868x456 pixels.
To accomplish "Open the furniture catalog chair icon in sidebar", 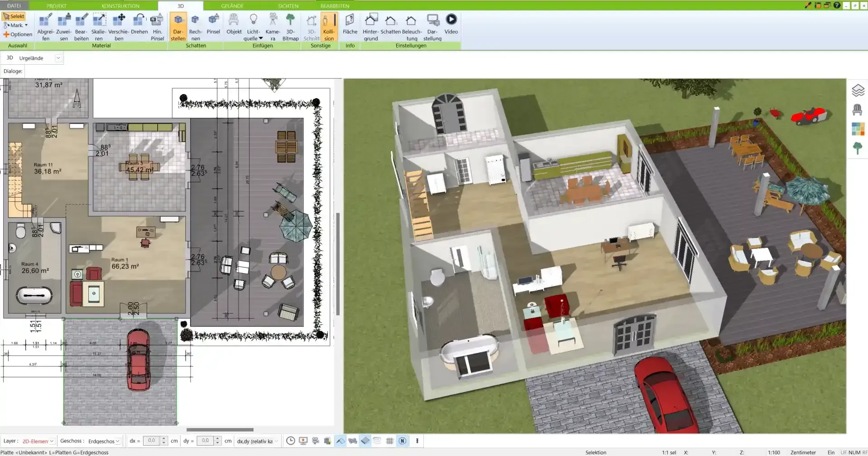I will pyautogui.click(x=857, y=110).
